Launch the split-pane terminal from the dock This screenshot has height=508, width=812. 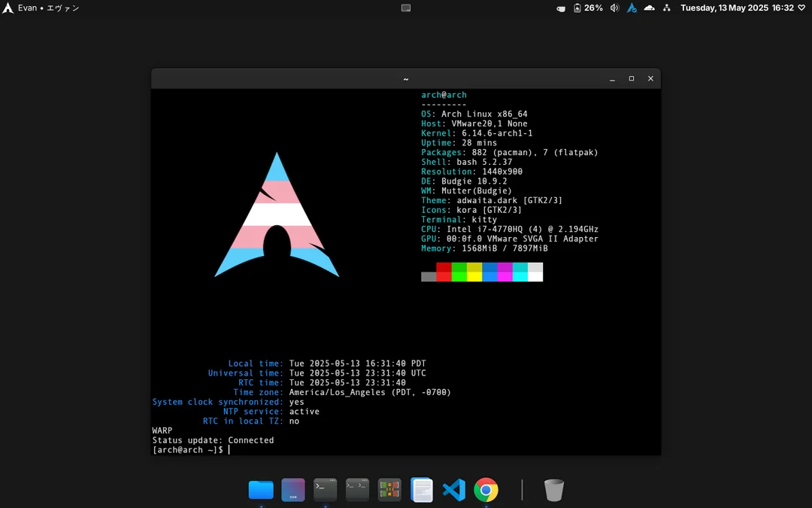pos(358,490)
